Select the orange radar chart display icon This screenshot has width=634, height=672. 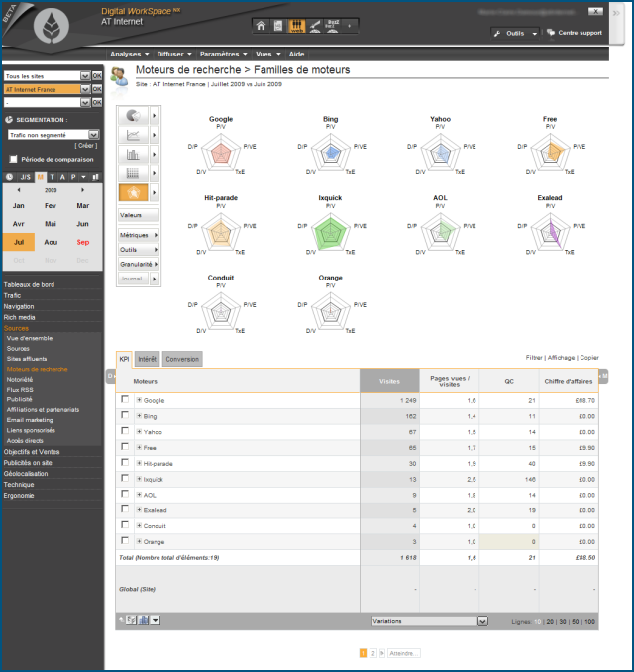point(133,193)
